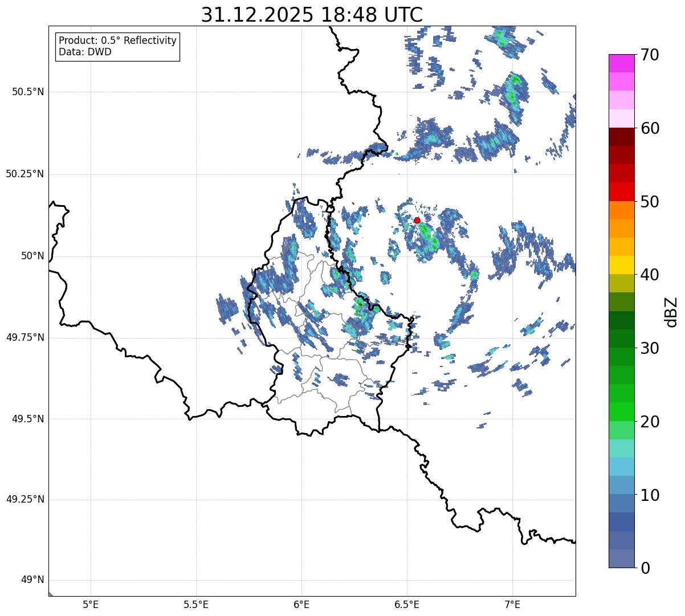Click the bright red 50 dBZ swatch
Screen dimensions: 685x616
coord(622,191)
